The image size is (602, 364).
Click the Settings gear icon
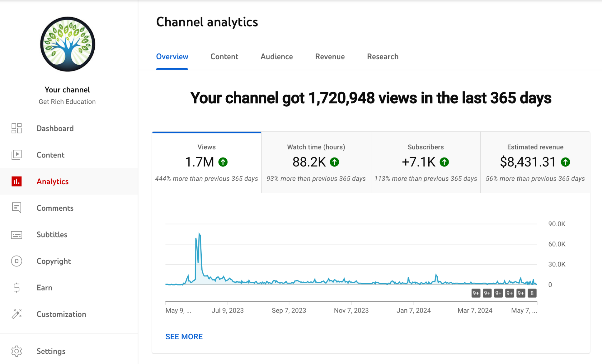(16, 351)
